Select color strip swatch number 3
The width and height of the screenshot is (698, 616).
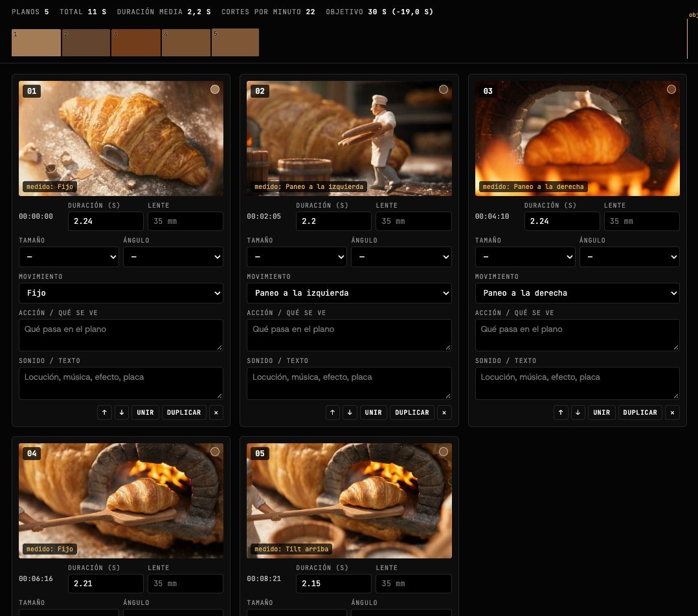(x=136, y=43)
